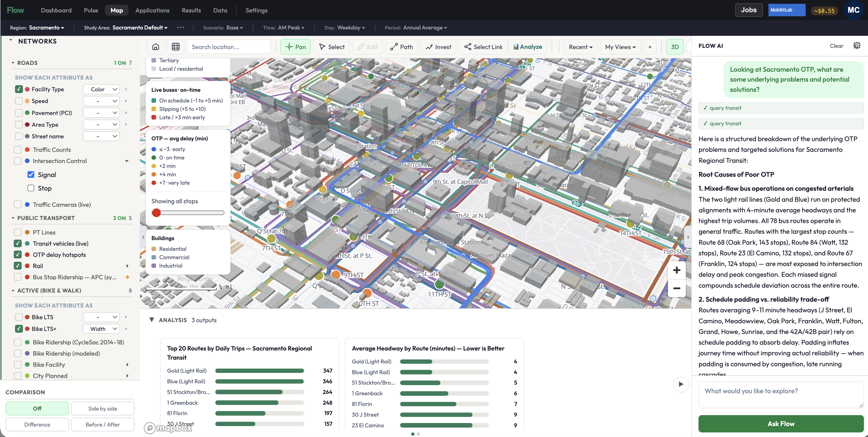Activate the Path tool

pyautogui.click(x=401, y=47)
